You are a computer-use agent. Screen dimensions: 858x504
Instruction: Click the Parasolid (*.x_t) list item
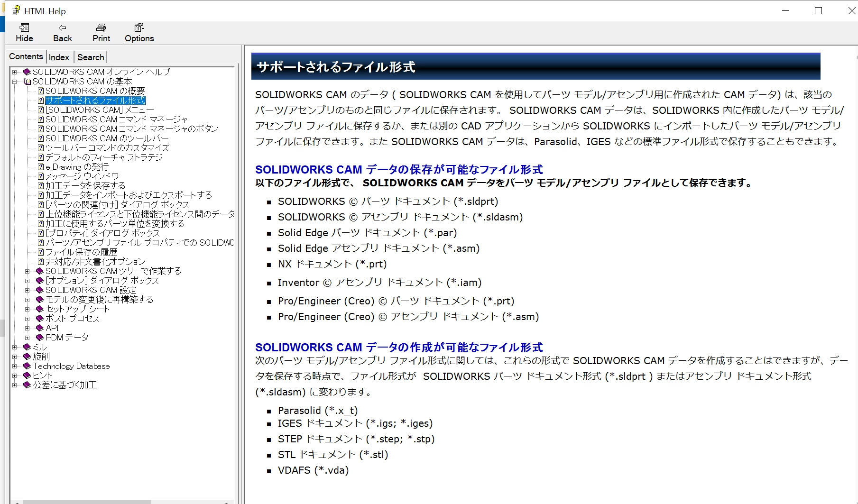318,411
